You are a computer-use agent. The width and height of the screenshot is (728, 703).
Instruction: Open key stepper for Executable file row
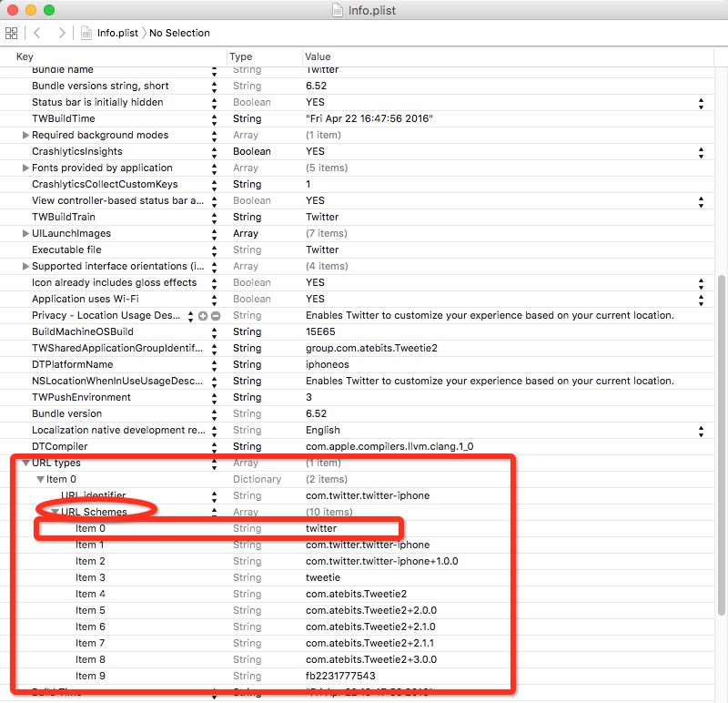(214, 251)
